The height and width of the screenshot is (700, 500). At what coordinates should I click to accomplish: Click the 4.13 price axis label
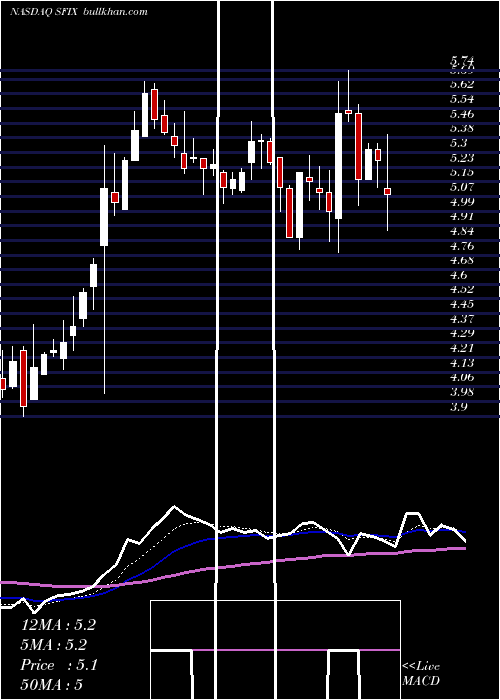tap(462, 362)
